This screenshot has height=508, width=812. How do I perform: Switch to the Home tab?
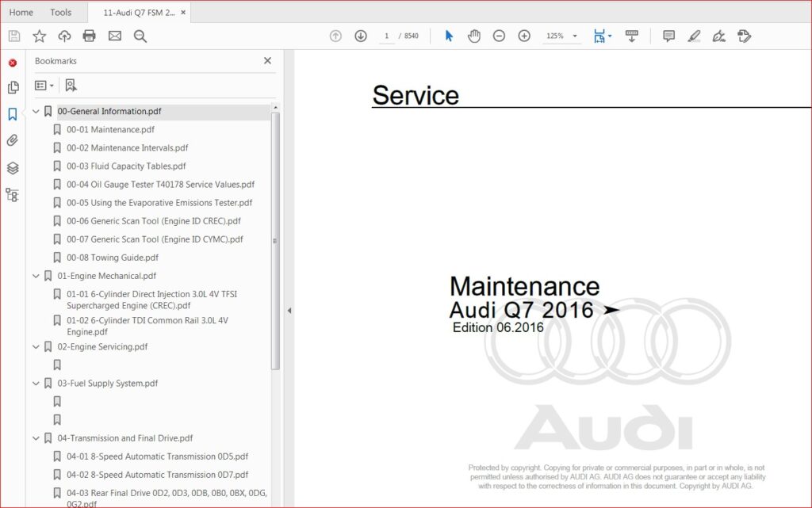[x=21, y=13]
